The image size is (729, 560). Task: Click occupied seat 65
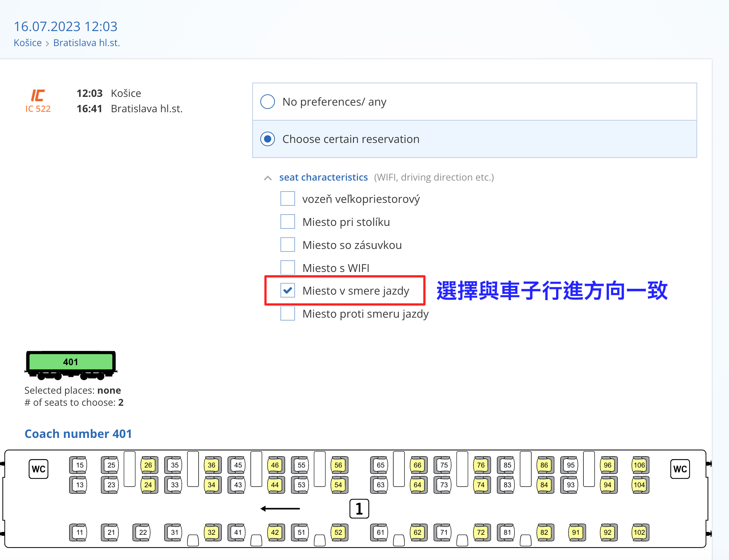point(379,465)
